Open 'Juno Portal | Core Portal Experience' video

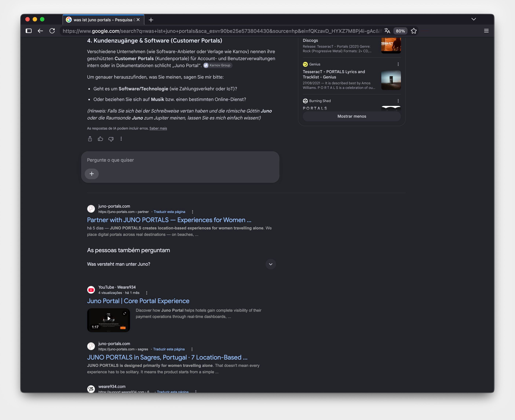[x=138, y=301]
